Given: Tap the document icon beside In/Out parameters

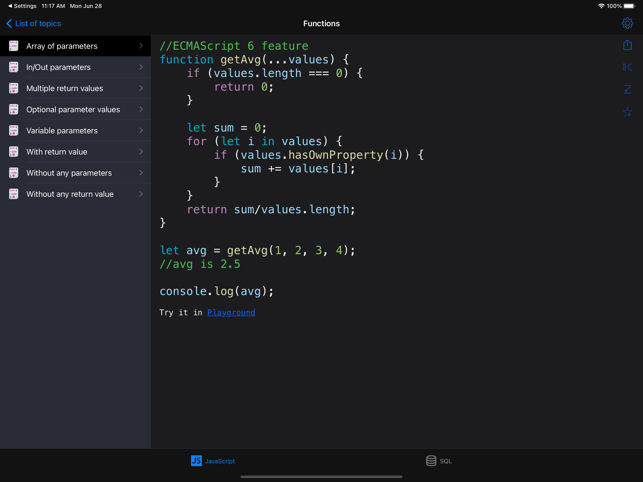Looking at the screenshot, I should (13, 67).
